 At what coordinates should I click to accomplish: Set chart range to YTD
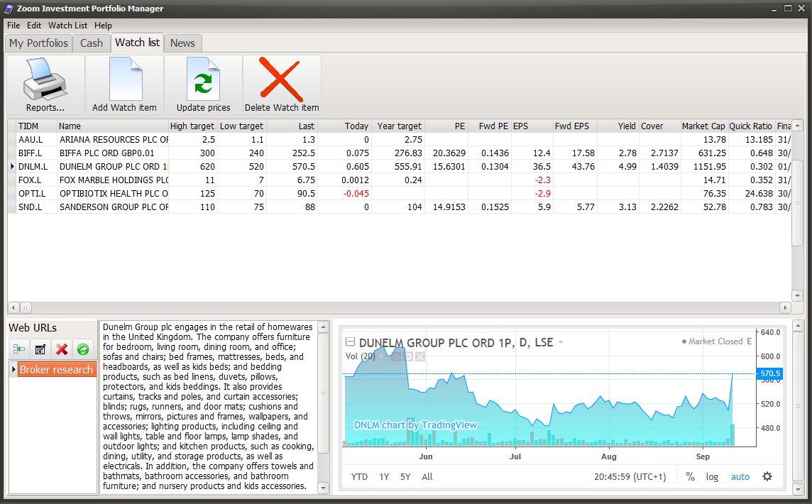coord(359,476)
